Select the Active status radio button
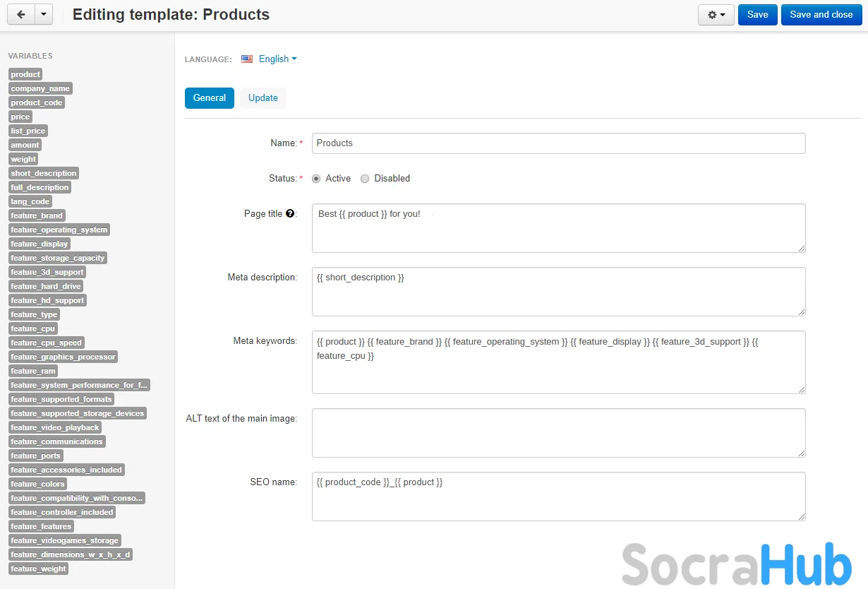Image resolution: width=868 pixels, height=589 pixels. (x=316, y=179)
